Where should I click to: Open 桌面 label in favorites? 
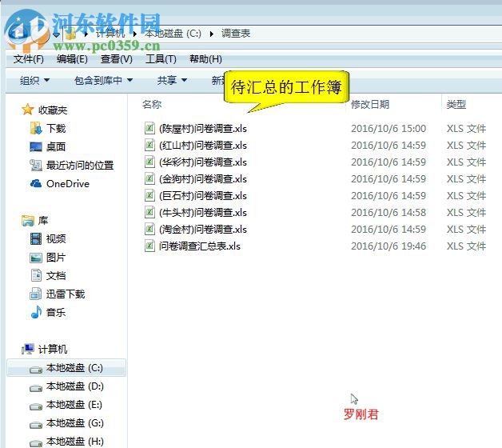point(56,146)
